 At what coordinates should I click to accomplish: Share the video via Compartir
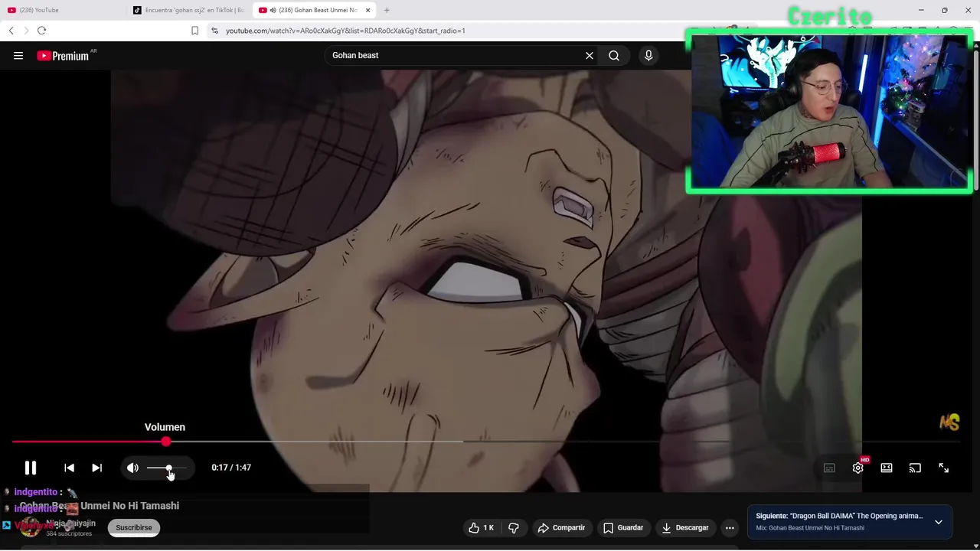pos(562,528)
